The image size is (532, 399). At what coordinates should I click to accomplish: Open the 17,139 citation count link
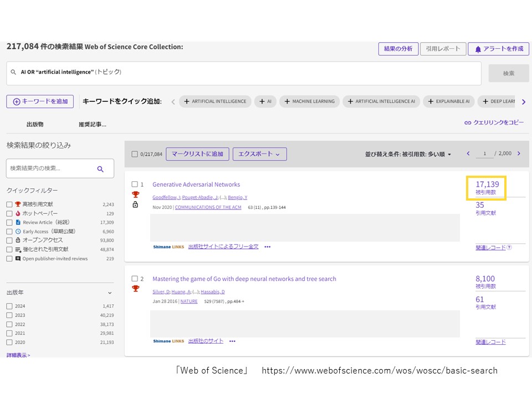point(487,184)
